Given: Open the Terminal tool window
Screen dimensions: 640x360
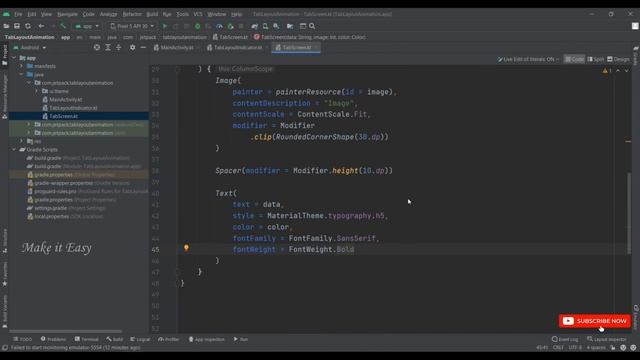Looking at the screenshot, I should (x=87, y=339).
